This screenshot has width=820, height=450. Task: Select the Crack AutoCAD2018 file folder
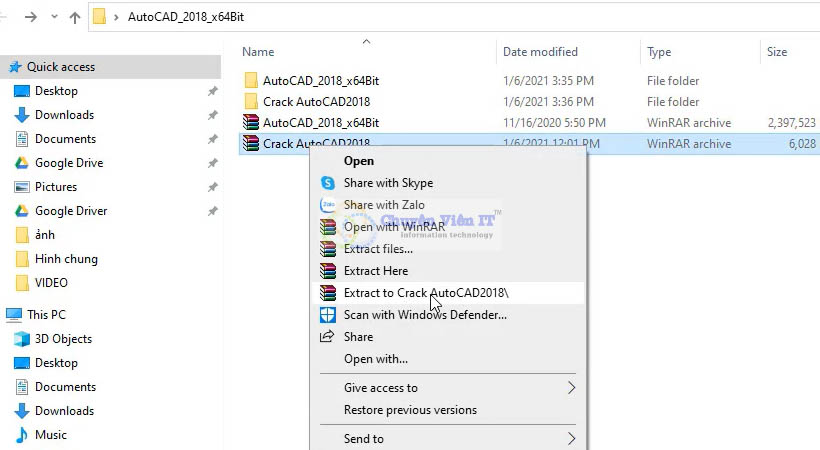tap(316, 102)
